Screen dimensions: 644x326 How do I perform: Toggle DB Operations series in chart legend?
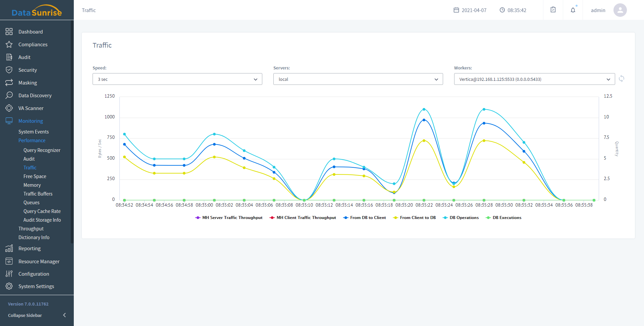tap(461, 218)
